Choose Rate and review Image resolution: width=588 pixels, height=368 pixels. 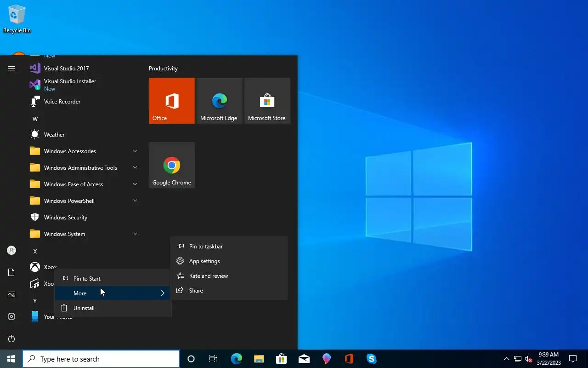click(x=229, y=276)
